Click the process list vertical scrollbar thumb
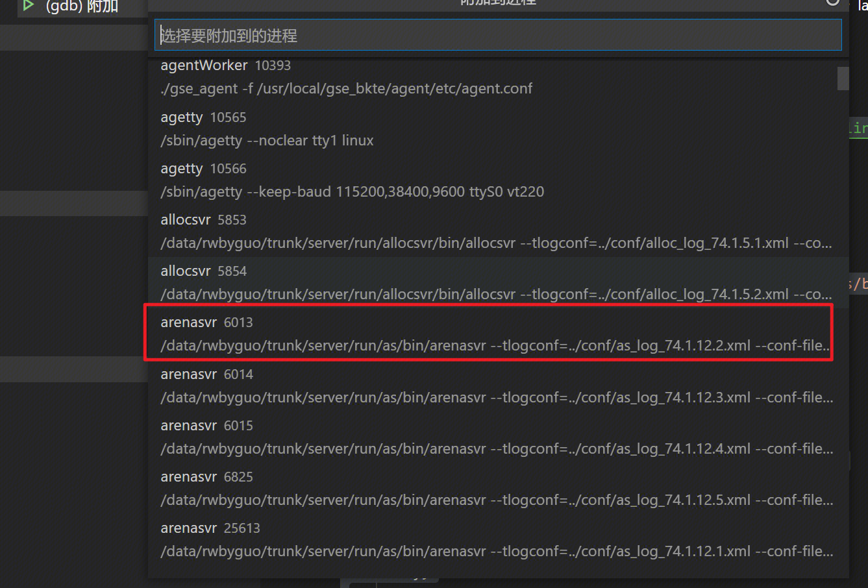The height and width of the screenshot is (588, 868). point(843,78)
